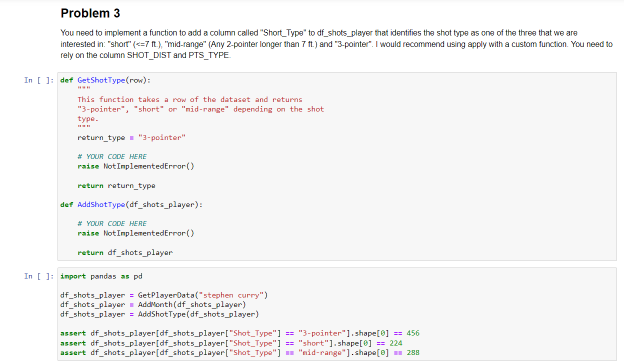Screen dimensions: 624x364
Task: Select the second code cell's In [ ] prompt
Action: (x=39, y=276)
